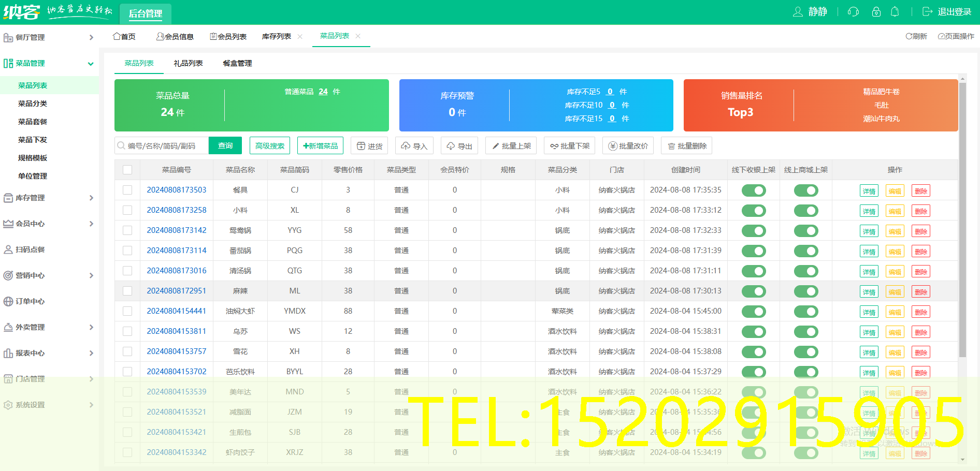Click the 新增菜品 button
This screenshot has width=980, height=471.
click(320, 145)
